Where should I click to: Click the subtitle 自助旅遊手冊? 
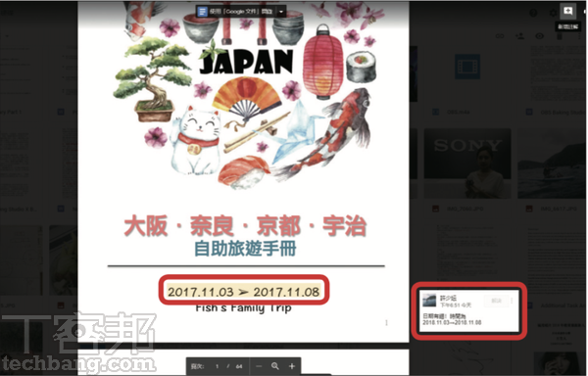point(246,249)
